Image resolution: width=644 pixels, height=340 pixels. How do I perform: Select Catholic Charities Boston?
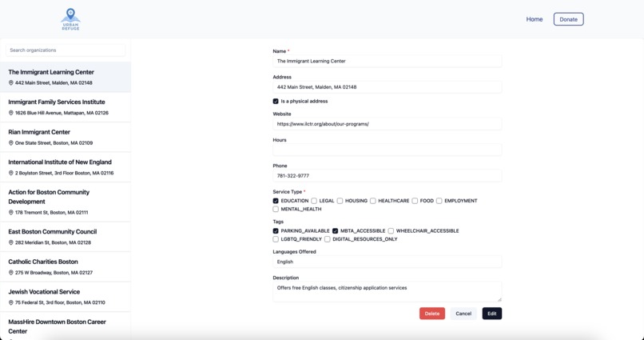pos(66,267)
